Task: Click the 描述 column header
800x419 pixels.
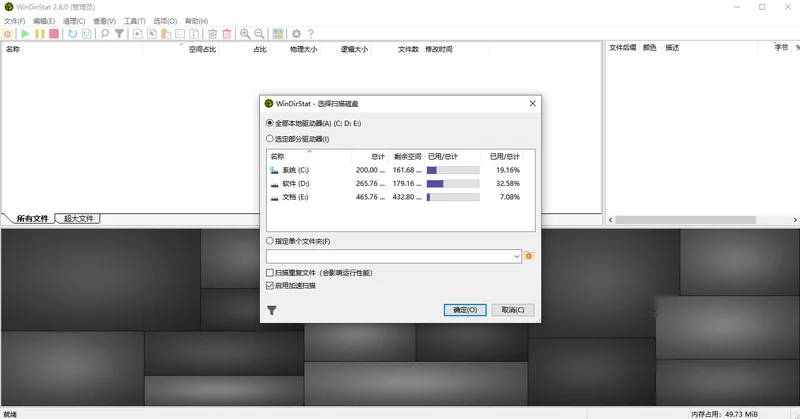Action: [x=672, y=47]
